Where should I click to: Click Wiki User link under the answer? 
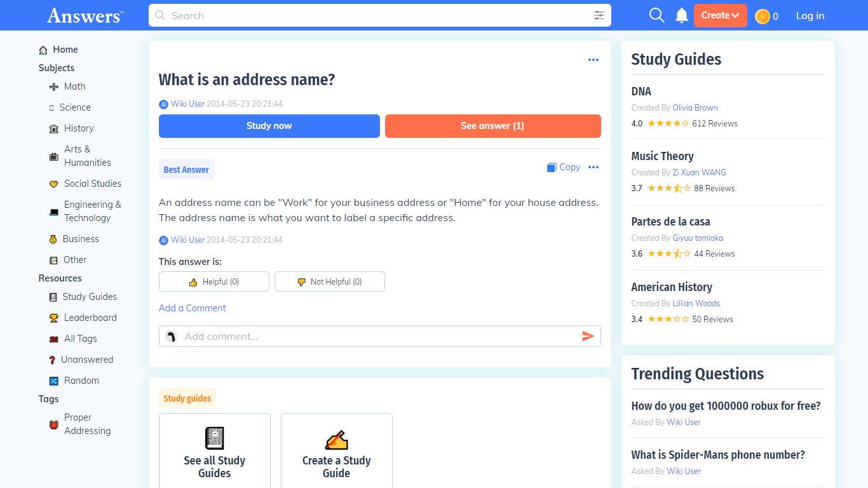(x=187, y=240)
